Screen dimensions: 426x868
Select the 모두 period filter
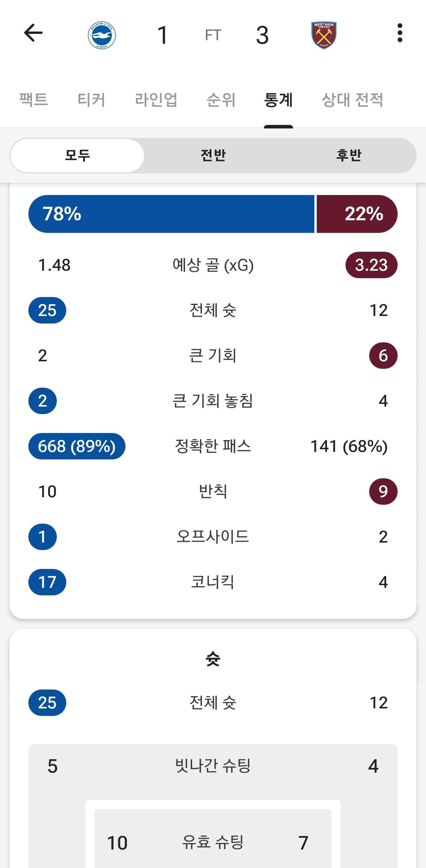pyautogui.click(x=77, y=155)
